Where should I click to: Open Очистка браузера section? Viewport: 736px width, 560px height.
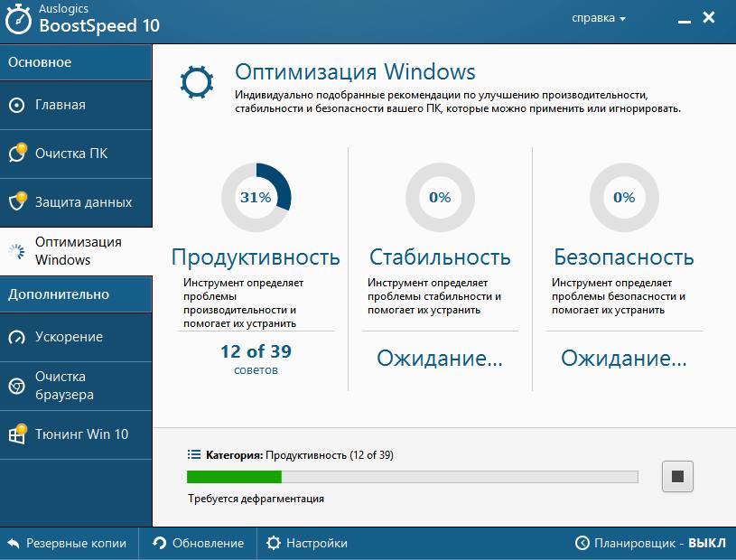76,386
